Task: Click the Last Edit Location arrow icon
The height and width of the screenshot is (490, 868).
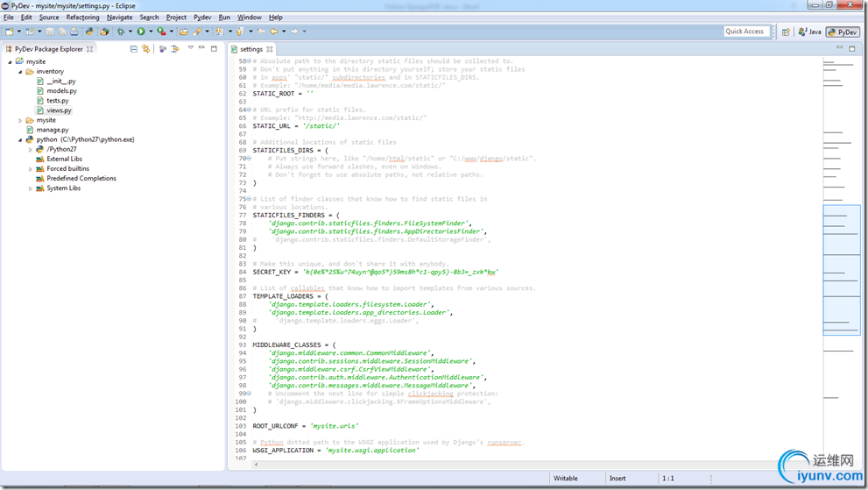Action: (261, 32)
